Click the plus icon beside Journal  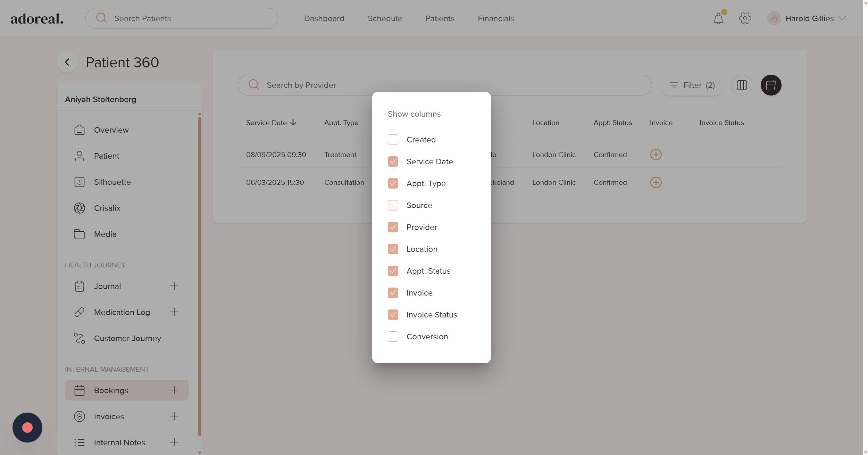174,286
